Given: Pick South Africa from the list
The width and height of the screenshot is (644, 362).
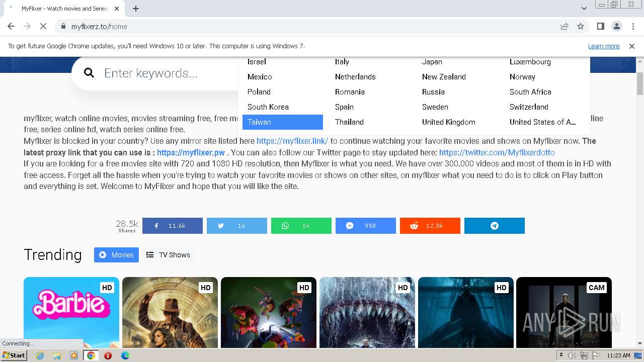Looking at the screenshot, I should pyautogui.click(x=530, y=92).
